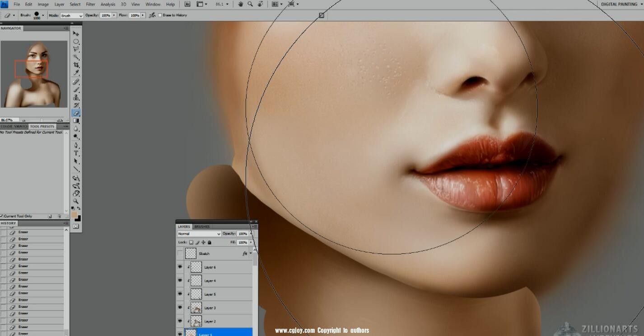Hide Layer 4 using its eye icon
Screen dimensions: 644x336
[180, 280]
